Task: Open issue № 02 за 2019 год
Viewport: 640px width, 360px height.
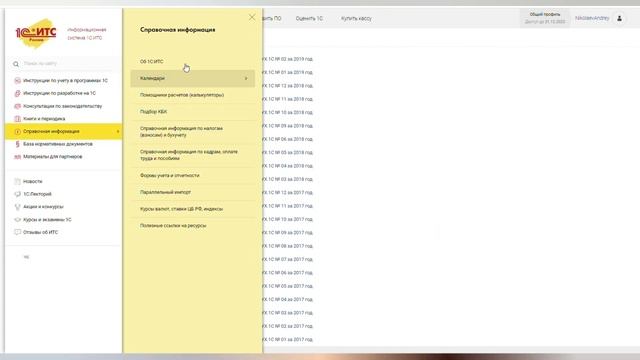Action: (x=288, y=59)
